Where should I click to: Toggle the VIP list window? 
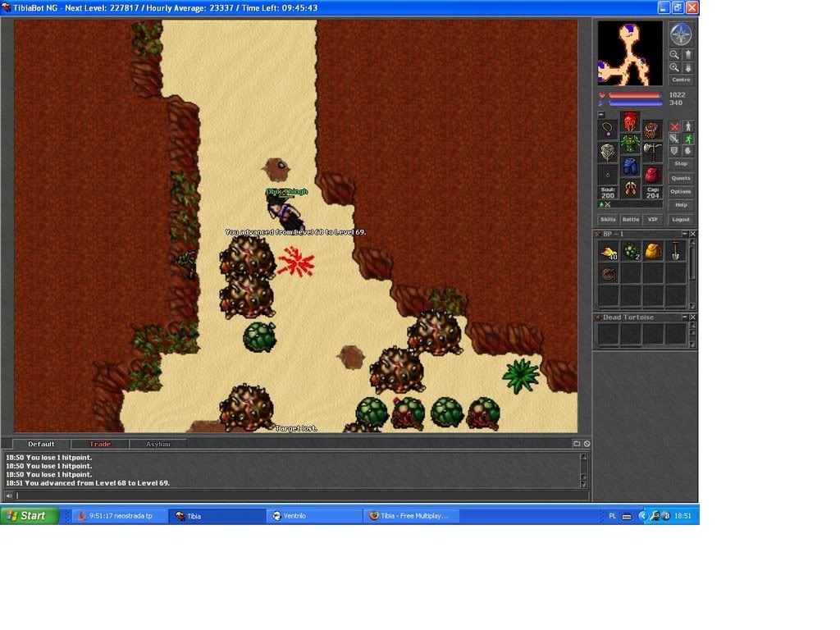652,219
